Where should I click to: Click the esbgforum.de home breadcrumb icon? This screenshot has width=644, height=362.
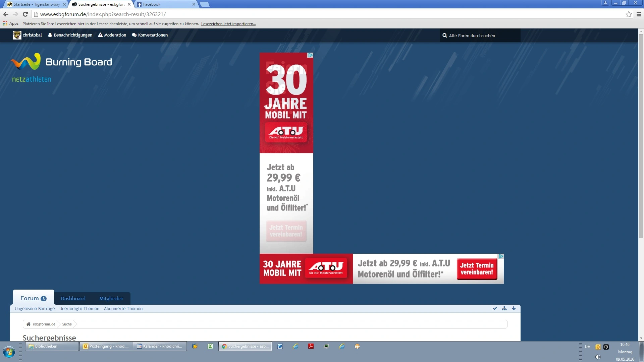[x=28, y=324]
